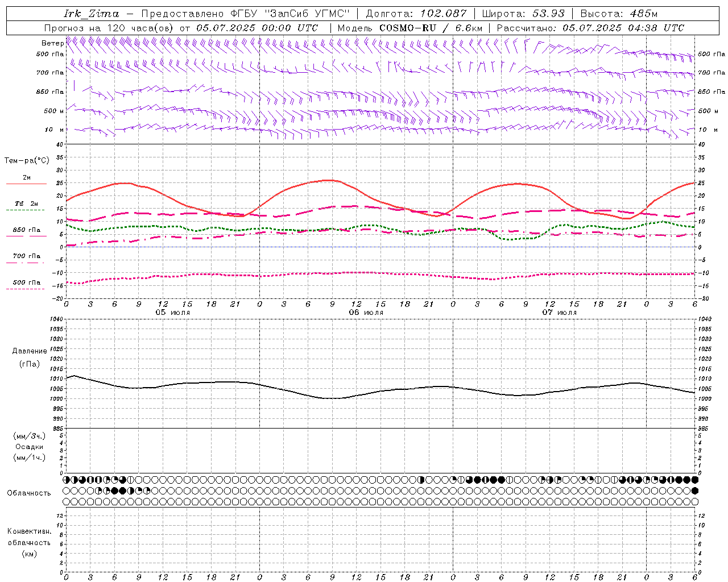This screenshot has height=582, width=728.
Task: Click the Конвективн. convective cloud label
Action: tap(30, 531)
